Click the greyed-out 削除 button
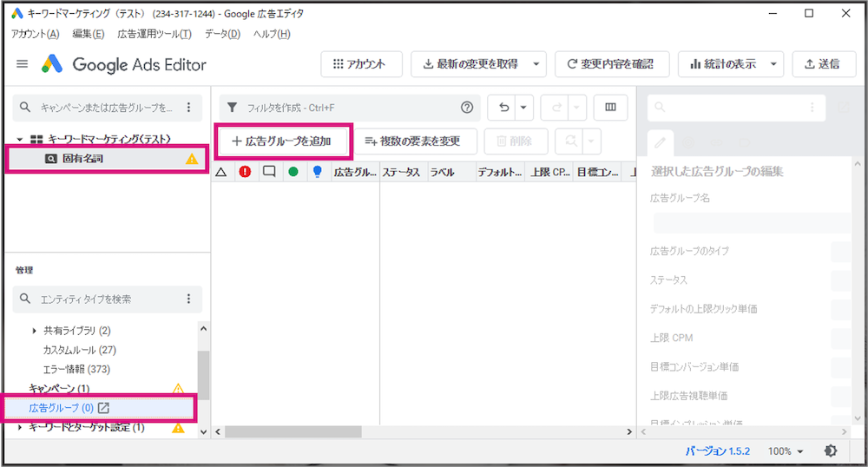Screen dimensions: 868x467 tap(516, 141)
